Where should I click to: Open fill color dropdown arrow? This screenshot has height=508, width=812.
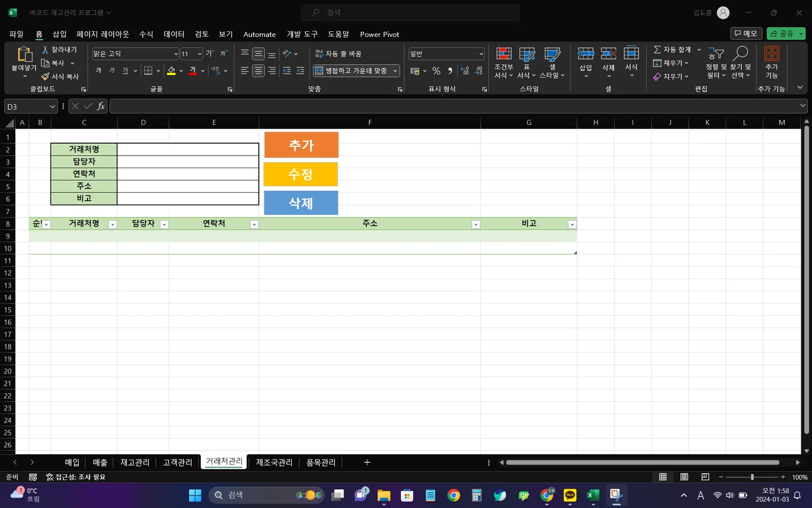click(x=181, y=71)
